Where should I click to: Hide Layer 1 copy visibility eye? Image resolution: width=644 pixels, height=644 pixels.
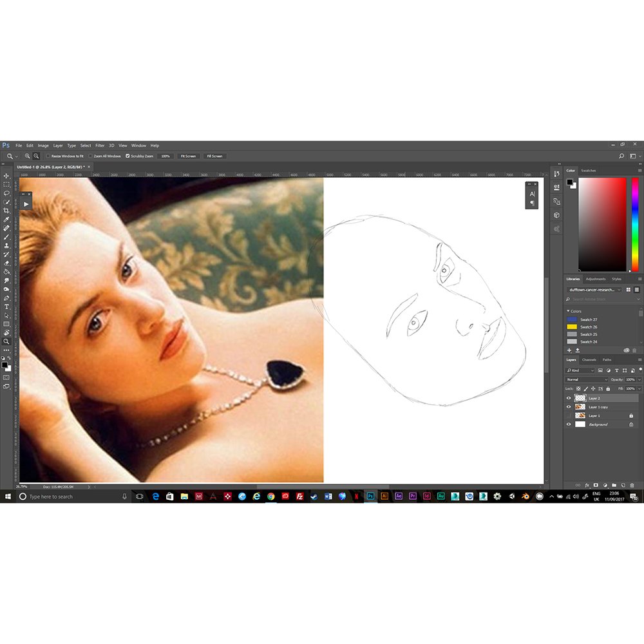tap(569, 406)
